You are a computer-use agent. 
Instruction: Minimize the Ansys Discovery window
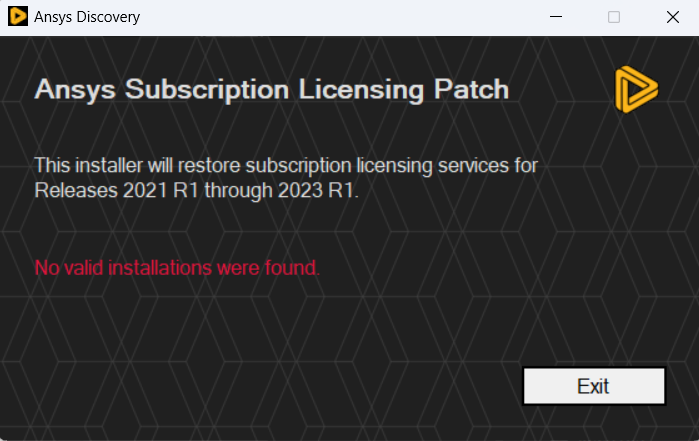click(x=556, y=17)
